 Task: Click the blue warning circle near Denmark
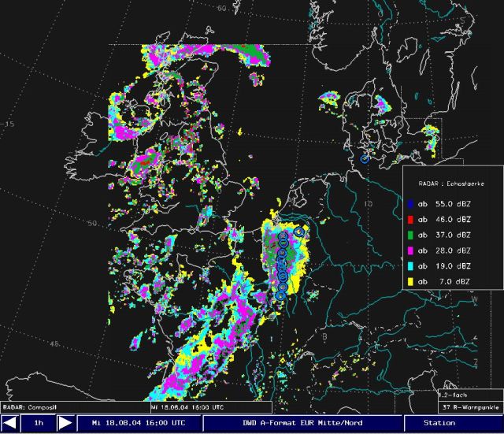point(365,159)
